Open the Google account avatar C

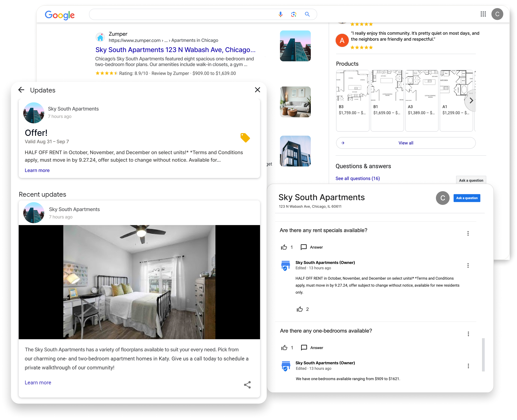tap(497, 14)
